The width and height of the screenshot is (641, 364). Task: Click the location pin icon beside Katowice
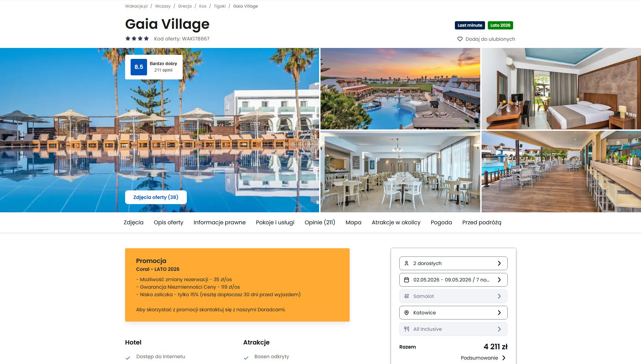tap(407, 313)
